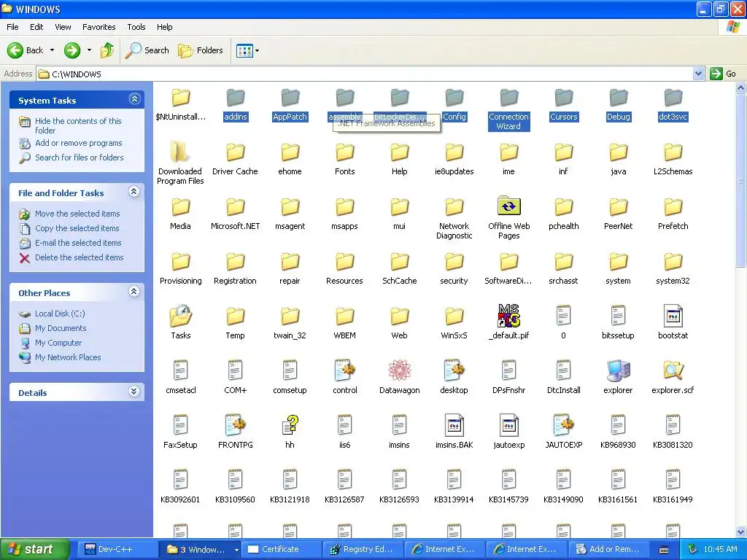Expand the Details panel

pos(134,392)
